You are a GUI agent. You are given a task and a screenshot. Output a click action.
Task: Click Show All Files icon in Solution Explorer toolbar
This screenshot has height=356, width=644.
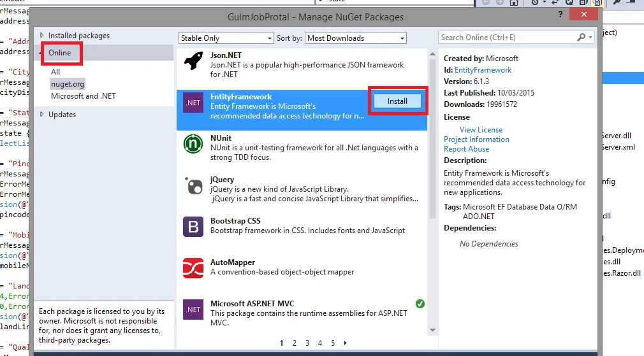pyautogui.click(x=597, y=3)
